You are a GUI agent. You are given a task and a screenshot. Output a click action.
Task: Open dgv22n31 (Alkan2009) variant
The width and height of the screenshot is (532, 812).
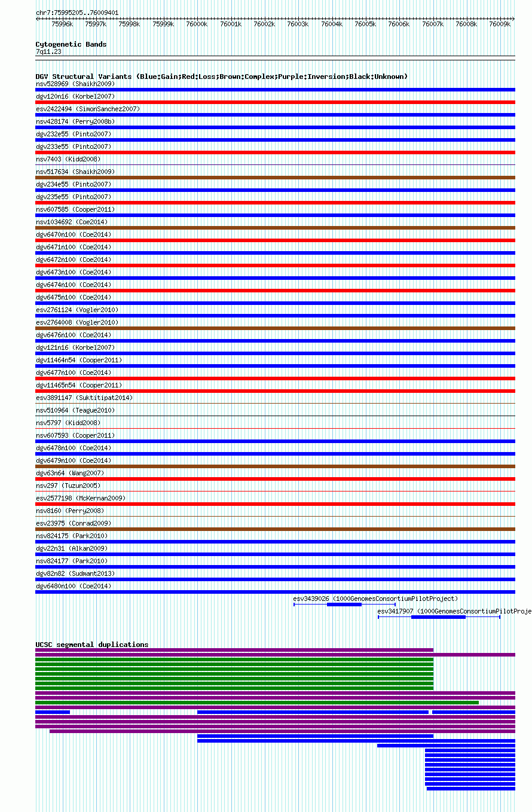pyautogui.click(x=72, y=548)
